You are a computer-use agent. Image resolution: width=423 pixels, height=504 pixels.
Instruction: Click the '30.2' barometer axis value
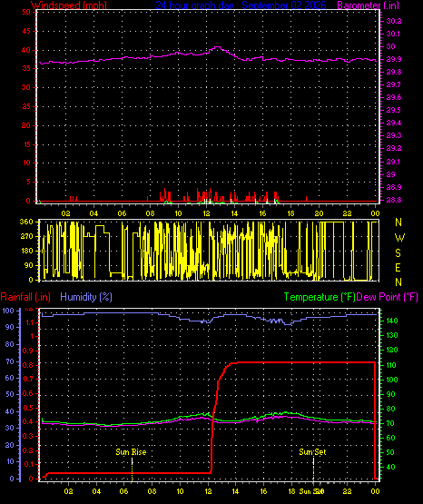394,21
